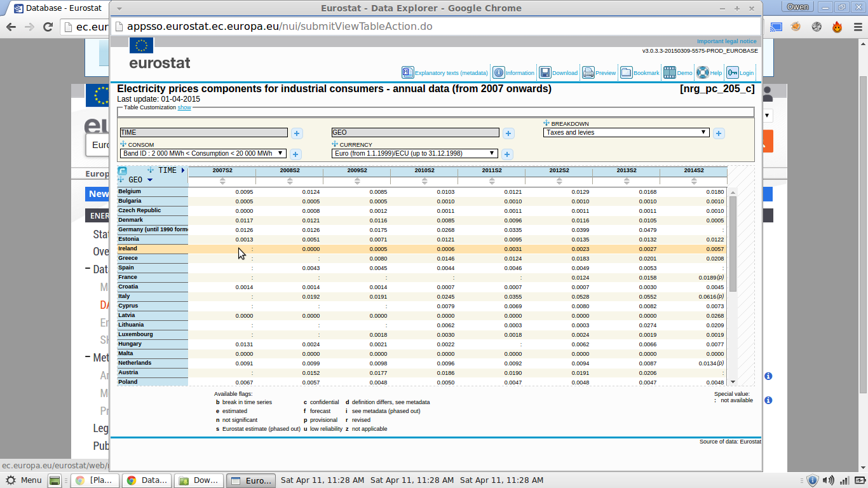
Task: Click the Information icon
Action: [499, 72]
